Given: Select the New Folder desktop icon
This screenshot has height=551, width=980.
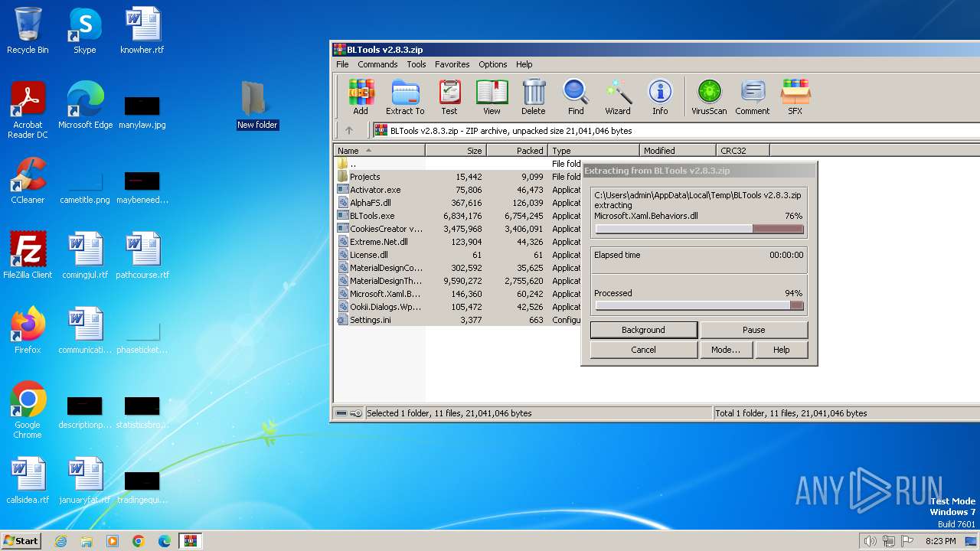Looking at the screenshot, I should coord(257,106).
